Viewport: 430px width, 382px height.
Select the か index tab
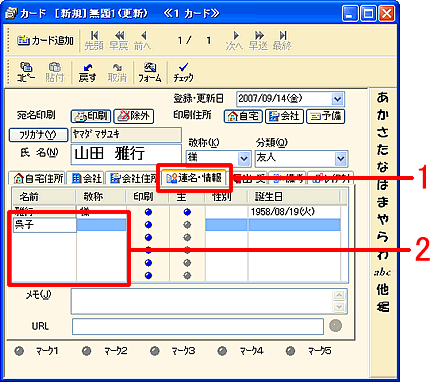tap(382, 115)
